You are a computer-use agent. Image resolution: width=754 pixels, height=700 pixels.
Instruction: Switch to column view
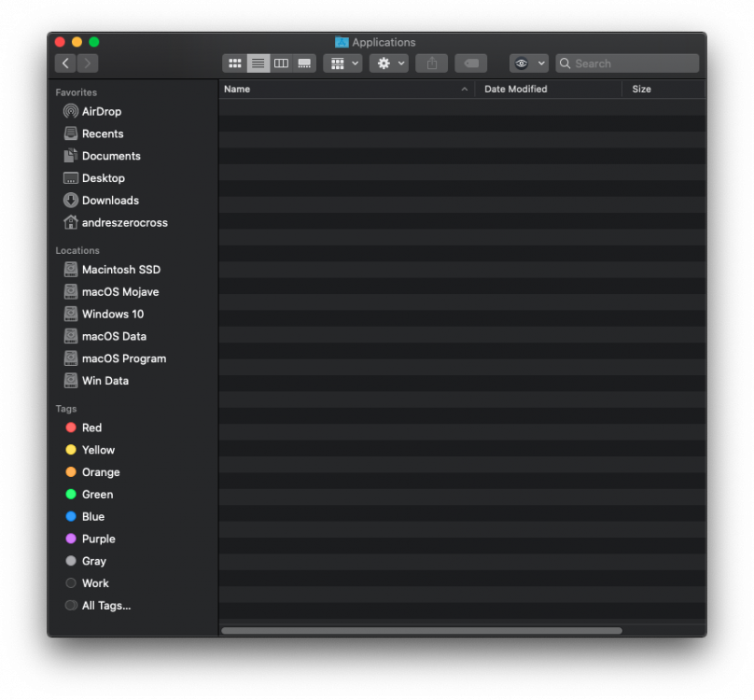coord(281,63)
